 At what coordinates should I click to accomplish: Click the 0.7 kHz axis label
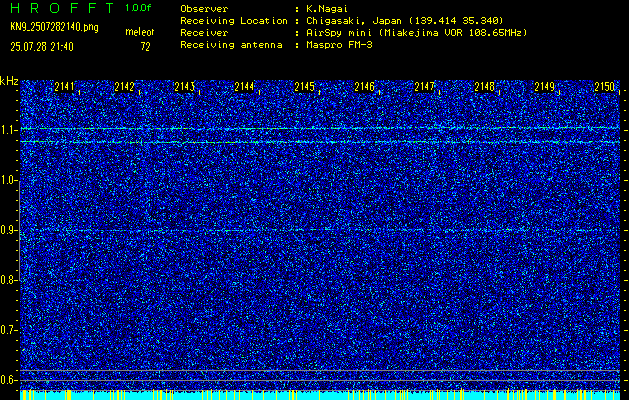8,330
